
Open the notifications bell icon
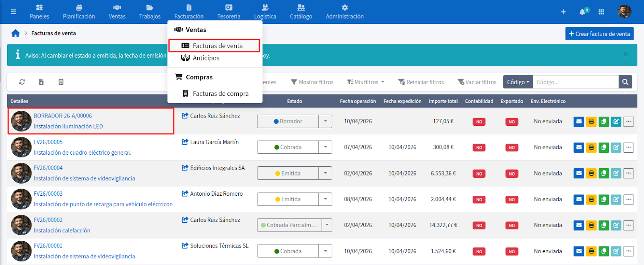click(582, 12)
